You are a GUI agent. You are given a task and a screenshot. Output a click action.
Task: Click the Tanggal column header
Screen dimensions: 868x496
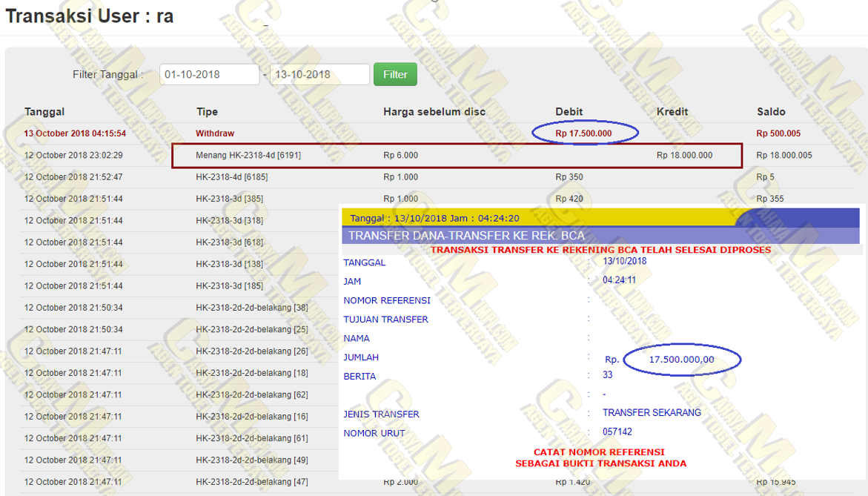click(44, 112)
